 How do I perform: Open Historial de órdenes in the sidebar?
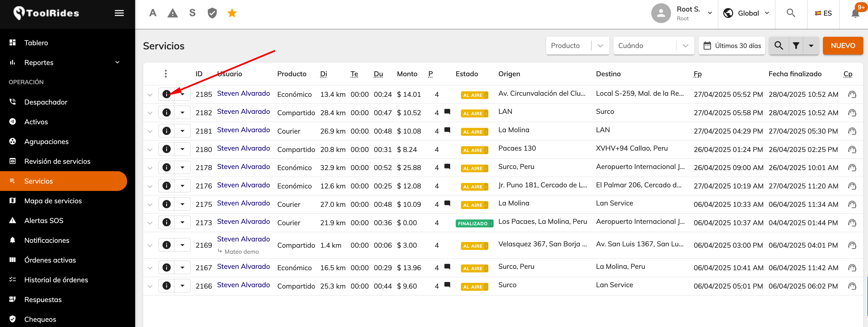[63, 280]
